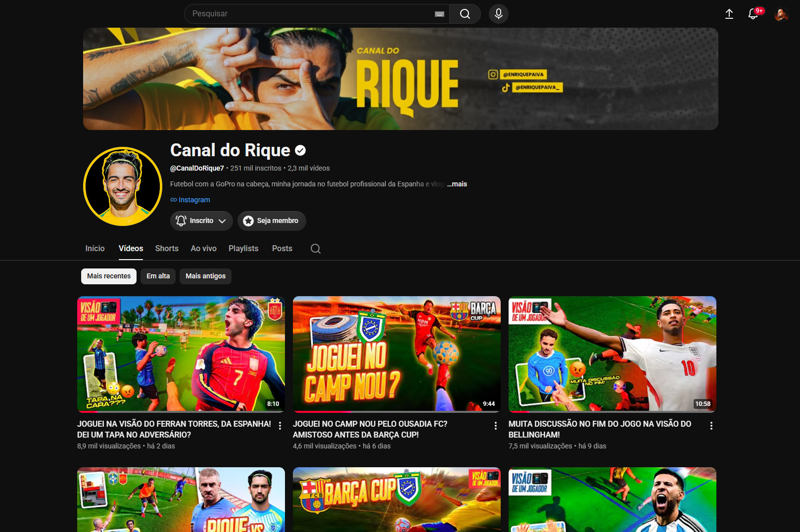Click the verified checkmark badge next to channel name
Viewport: 800px width, 532px height.
click(300, 150)
